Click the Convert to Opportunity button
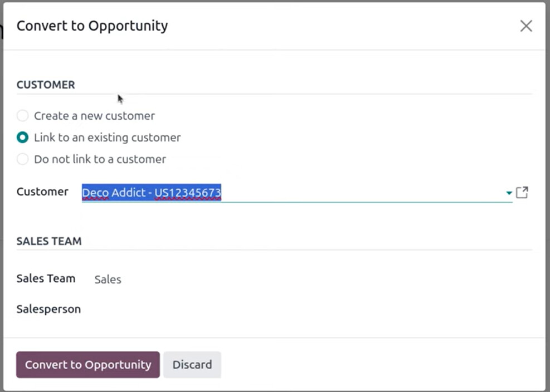The height and width of the screenshot is (392, 550). 88,365
